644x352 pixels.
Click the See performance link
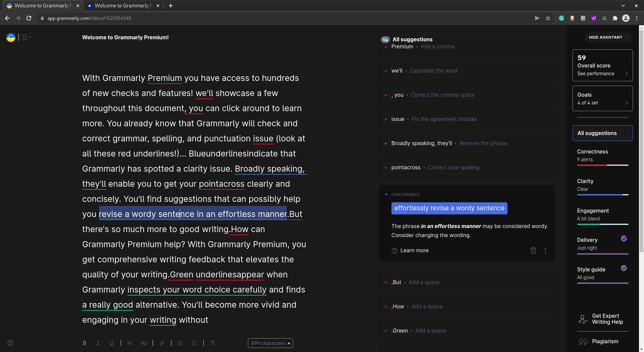pyautogui.click(x=596, y=74)
